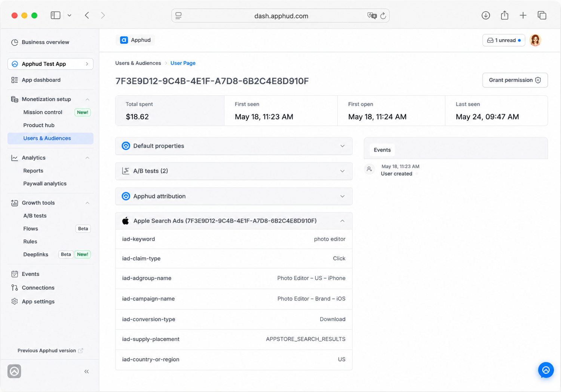Go forward with the browser forward arrow
Image resolution: width=561 pixels, height=392 pixels.
pos(103,15)
